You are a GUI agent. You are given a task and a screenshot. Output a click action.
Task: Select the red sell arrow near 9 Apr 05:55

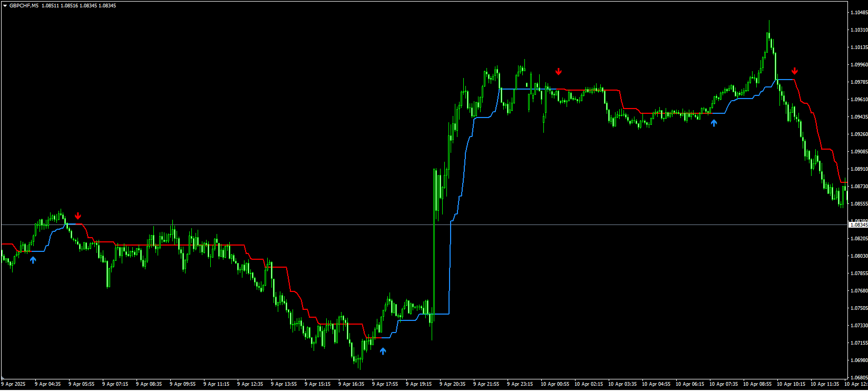click(78, 216)
